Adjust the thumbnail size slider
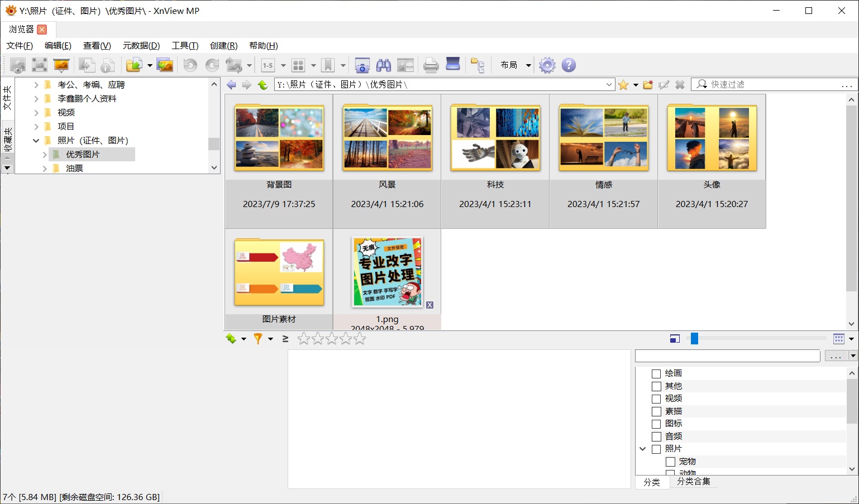This screenshot has height=504, width=859. (694, 339)
